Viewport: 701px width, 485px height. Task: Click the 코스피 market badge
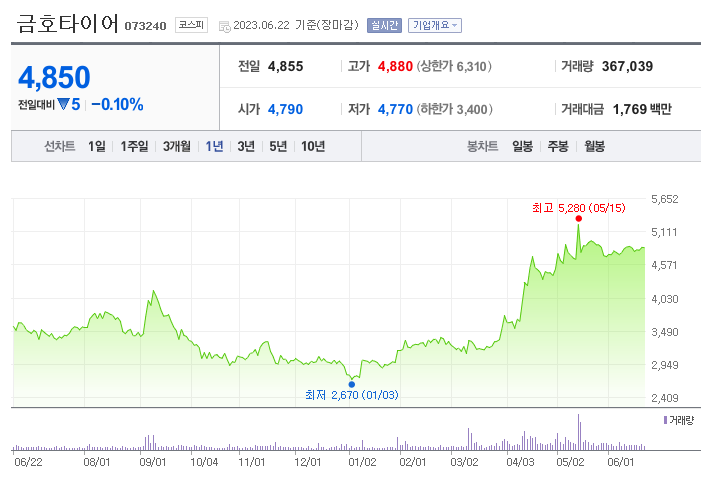click(x=191, y=25)
